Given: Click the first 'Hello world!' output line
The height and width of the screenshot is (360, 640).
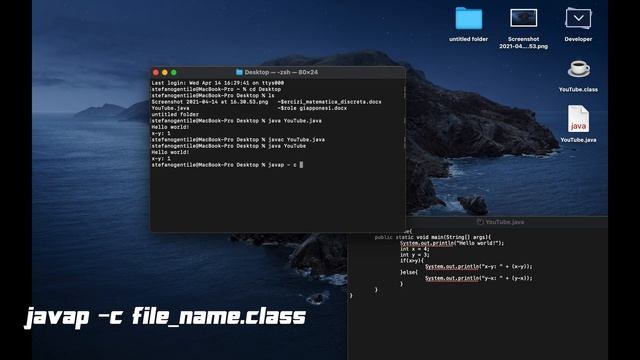Looking at the screenshot, I should tap(170, 127).
